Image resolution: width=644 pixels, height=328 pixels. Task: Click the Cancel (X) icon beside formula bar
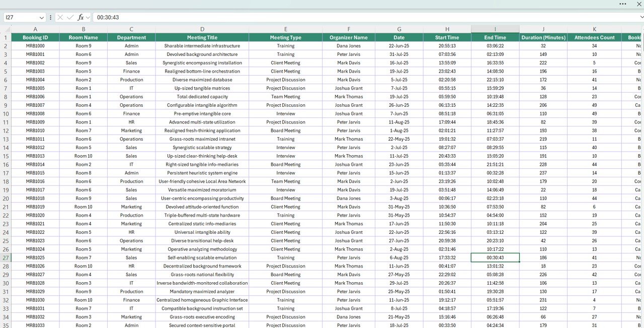(59, 17)
